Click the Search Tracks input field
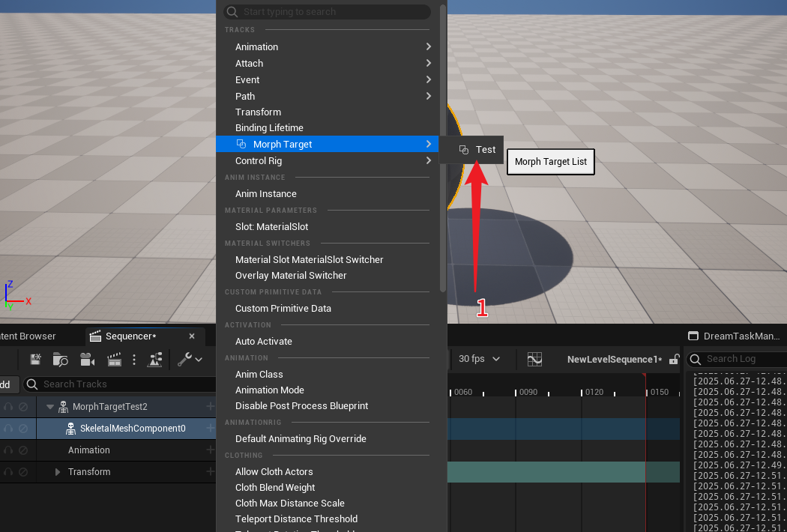The image size is (787, 532). coord(121,384)
